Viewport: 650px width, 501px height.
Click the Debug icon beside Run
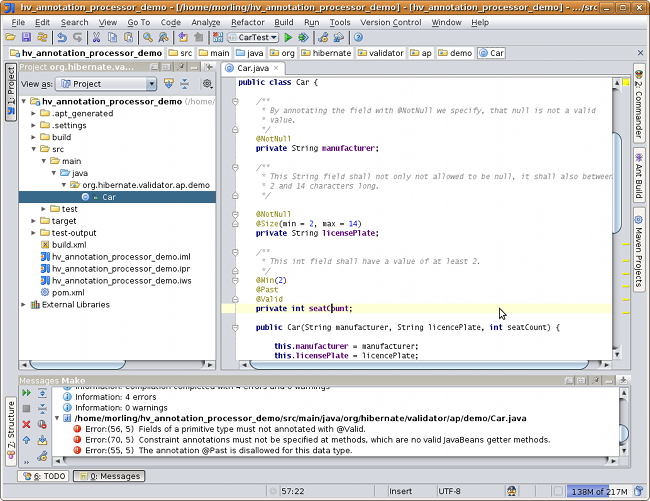pos(303,37)
